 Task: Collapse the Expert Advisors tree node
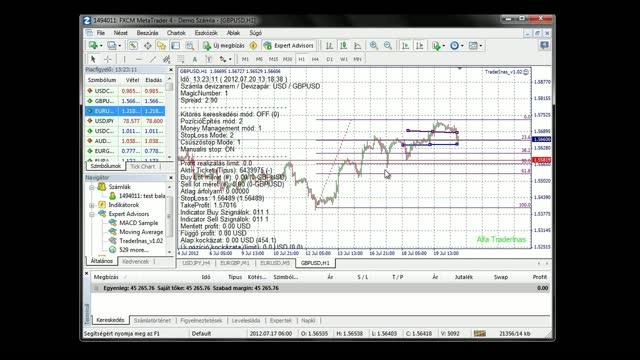(x=92, y=214)
